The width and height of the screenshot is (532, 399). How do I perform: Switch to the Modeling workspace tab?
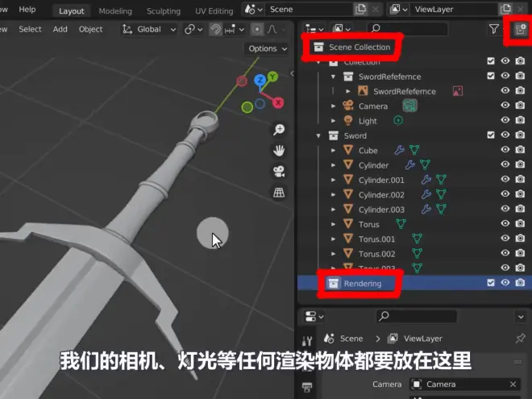pyautogui.click(x=115, y=11)
